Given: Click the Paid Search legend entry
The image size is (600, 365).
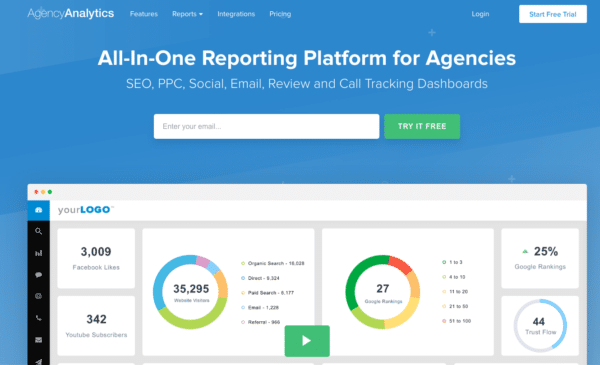Looking at the screenshot, I should (267, 293).
